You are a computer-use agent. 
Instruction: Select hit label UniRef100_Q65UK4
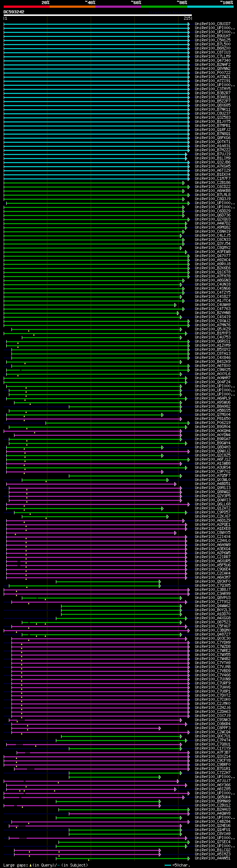click(x=213, y=797)
